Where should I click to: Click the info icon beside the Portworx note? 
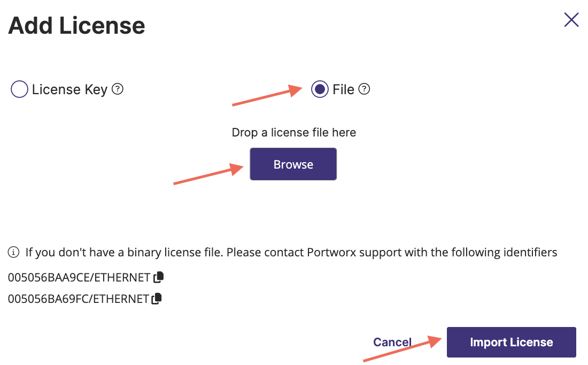[x=14, y=252]
